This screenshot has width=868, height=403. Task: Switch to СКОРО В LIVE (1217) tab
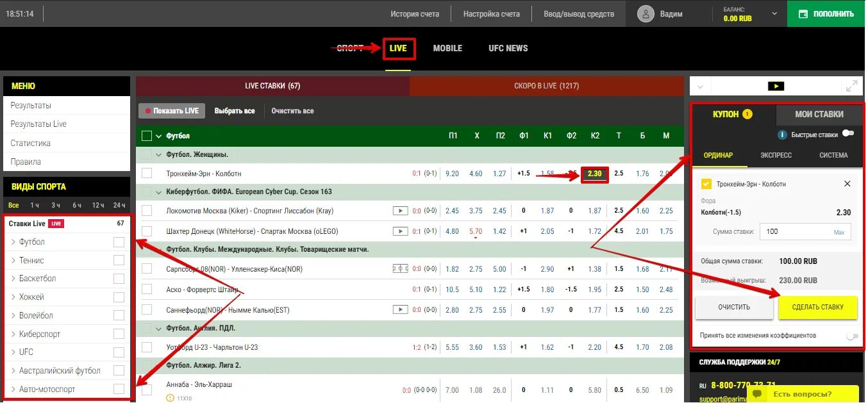pos(547,86)
